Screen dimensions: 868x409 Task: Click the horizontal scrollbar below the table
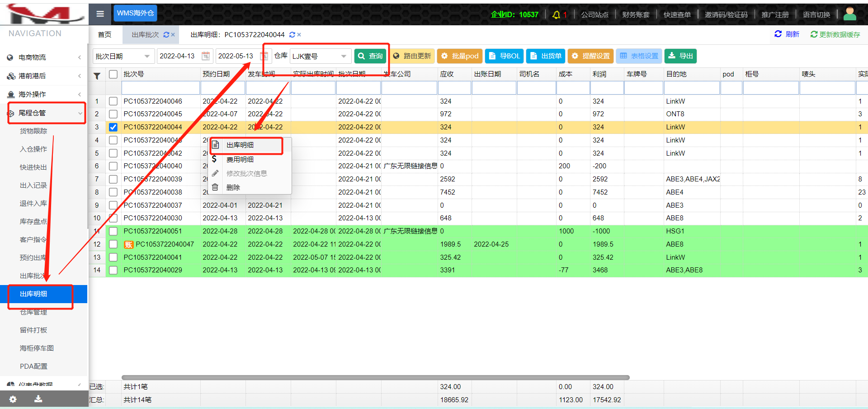coord(375,377)
